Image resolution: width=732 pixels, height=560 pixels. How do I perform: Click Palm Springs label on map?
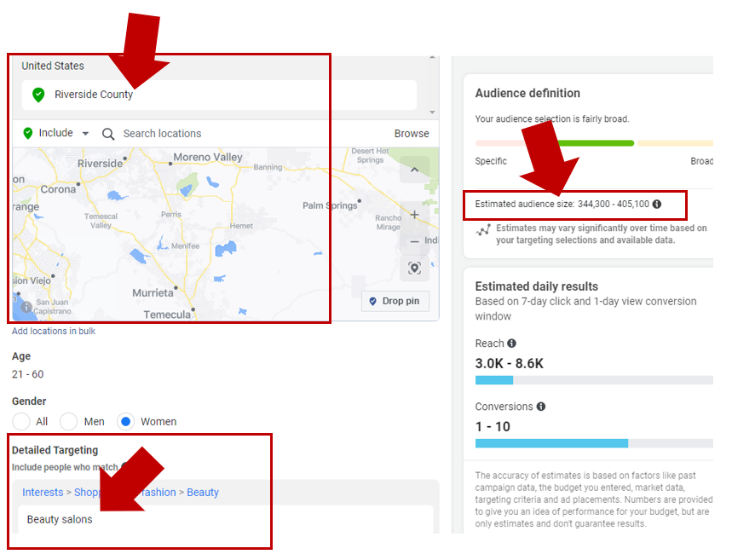(330, 205)
